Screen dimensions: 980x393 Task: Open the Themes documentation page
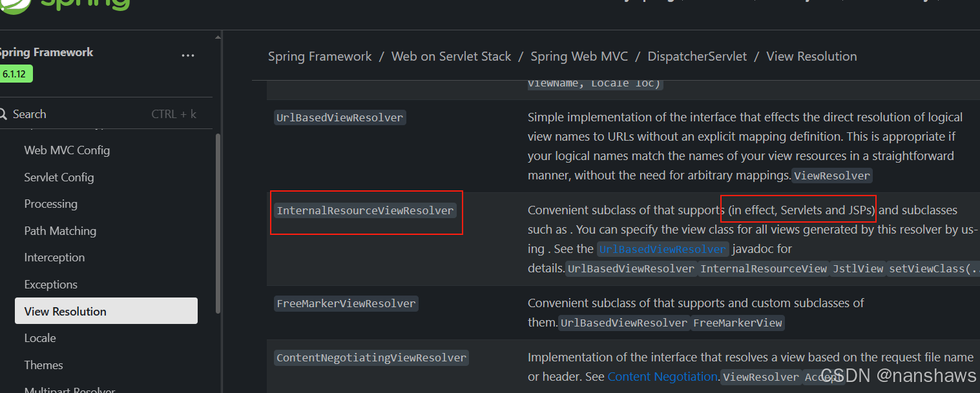(43, 365)
